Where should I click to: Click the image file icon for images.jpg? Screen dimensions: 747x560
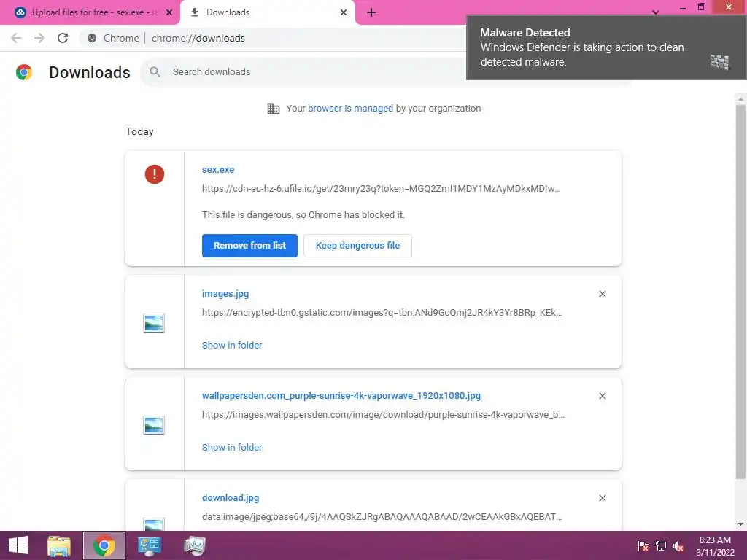pyautogui.click(x=154, y=323)
